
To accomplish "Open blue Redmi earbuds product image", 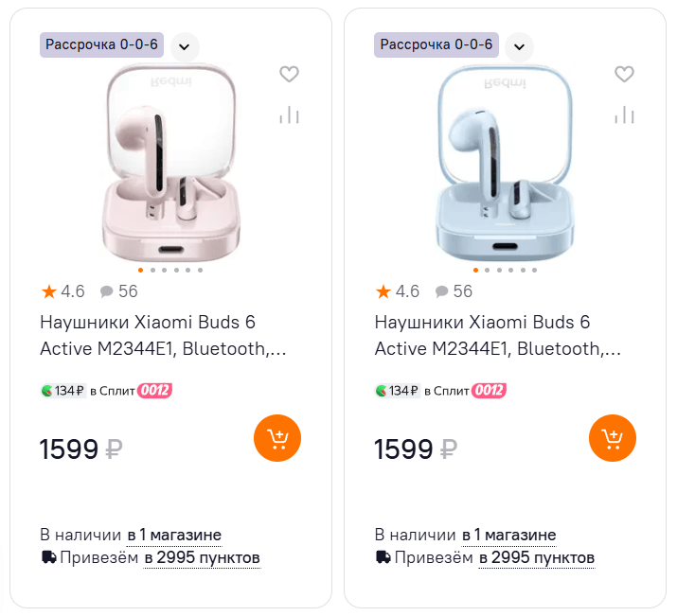I will click(505, 161).
